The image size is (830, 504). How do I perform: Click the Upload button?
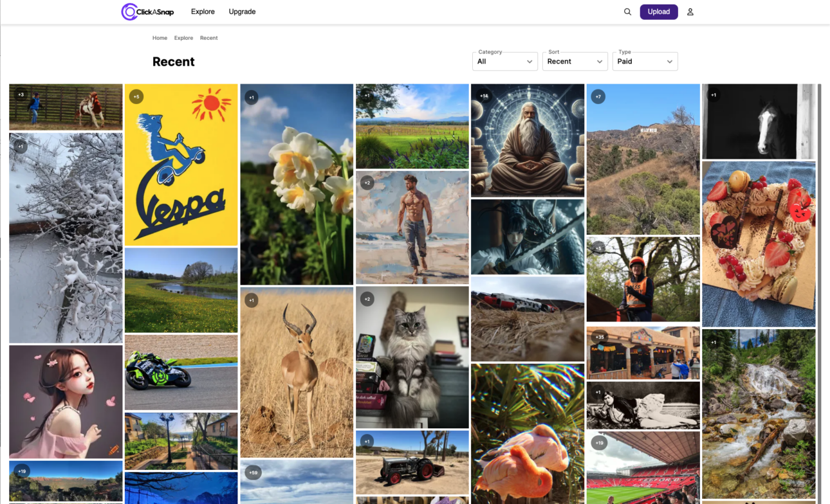(658, 12)
